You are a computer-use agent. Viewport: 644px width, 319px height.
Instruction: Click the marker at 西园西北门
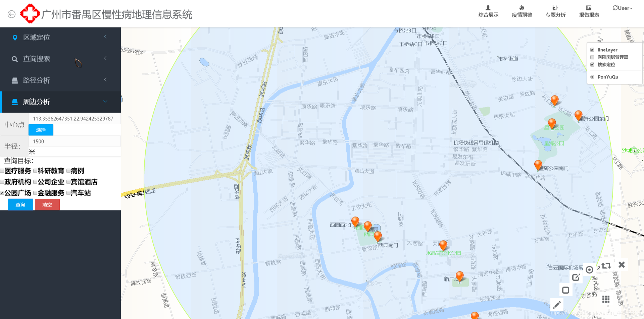coord(355,222)
